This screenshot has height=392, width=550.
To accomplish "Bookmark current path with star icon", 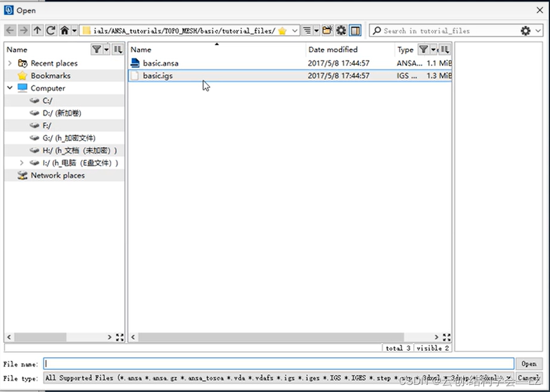I will (282, 31).
